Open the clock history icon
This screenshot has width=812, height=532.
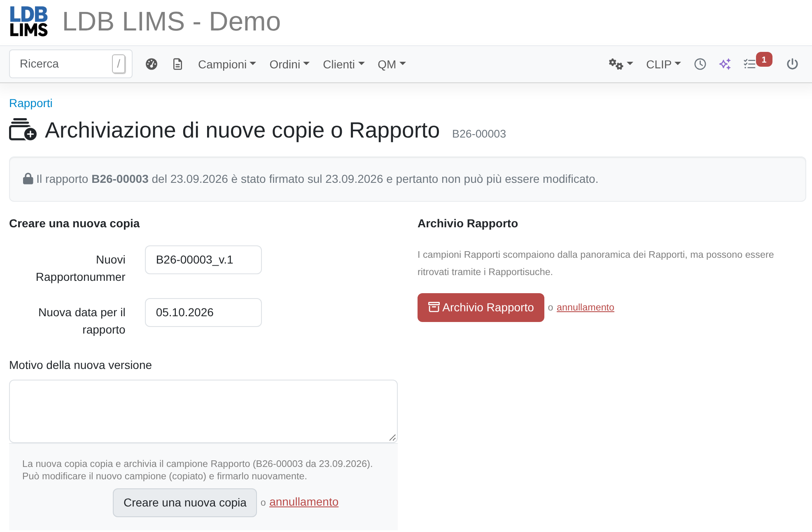click(x=700, y=64)
